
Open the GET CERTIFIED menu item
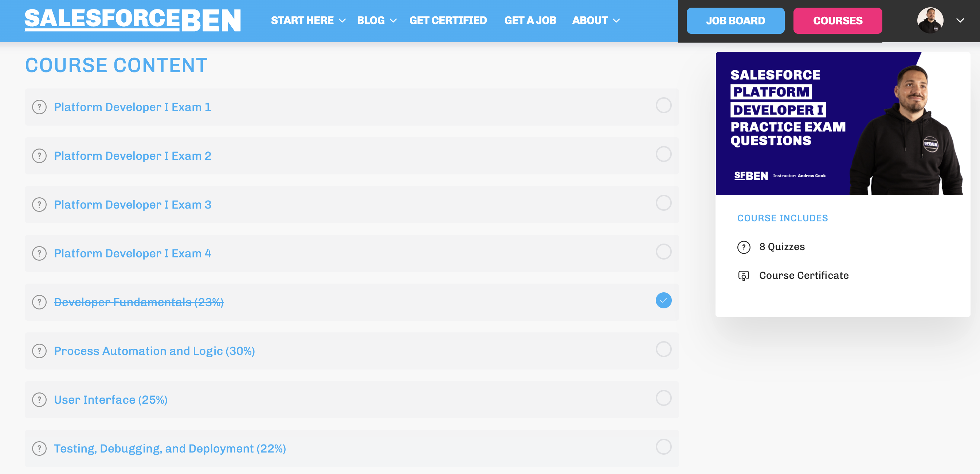448,20
